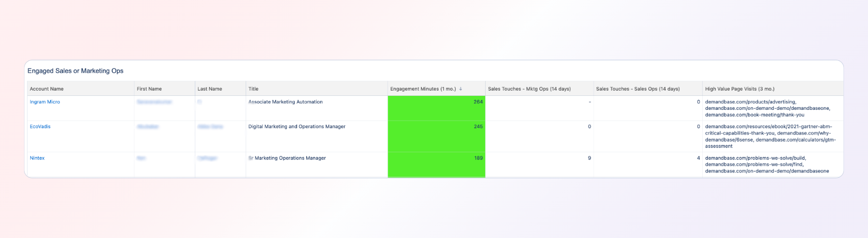
Task: Sort by the Account Name column header
Action: click(47, 89)
